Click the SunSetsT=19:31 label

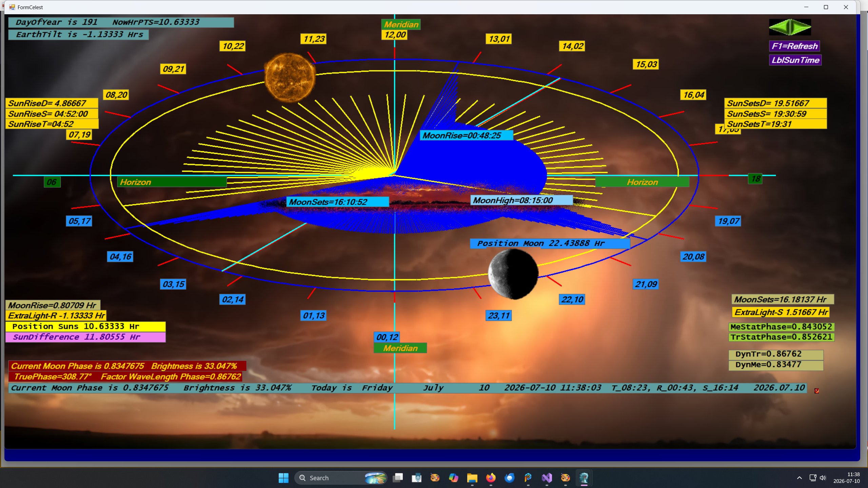coord(775,124)
